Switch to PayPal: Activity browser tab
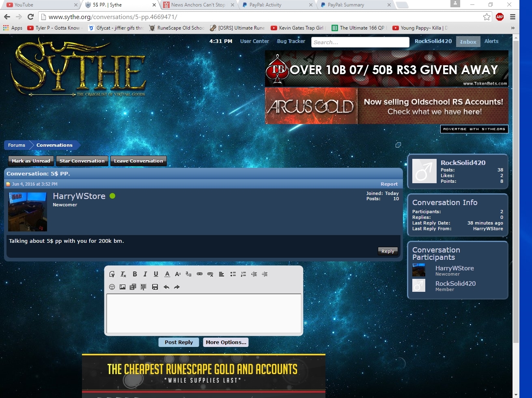532x398 pixels. 277,5
